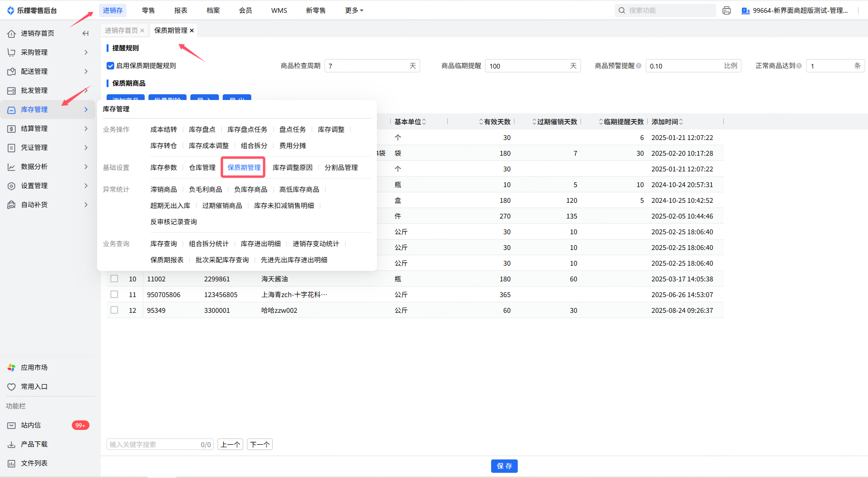Screen dimensions: 868x478
Task: Click the 数据分析 chart icon
Action: coord(11,167)
